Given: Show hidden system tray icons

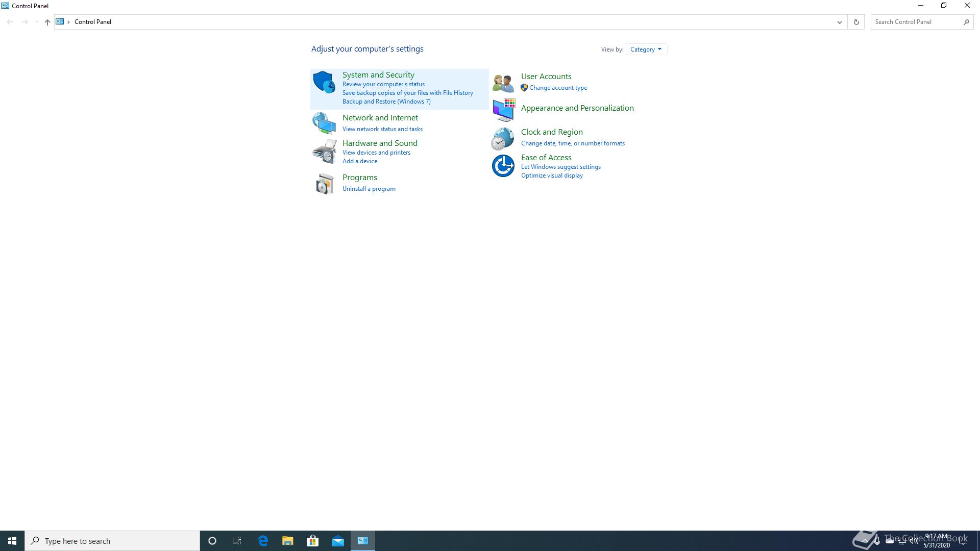Looking at the screenshot, I should click(x=865, y=541).
